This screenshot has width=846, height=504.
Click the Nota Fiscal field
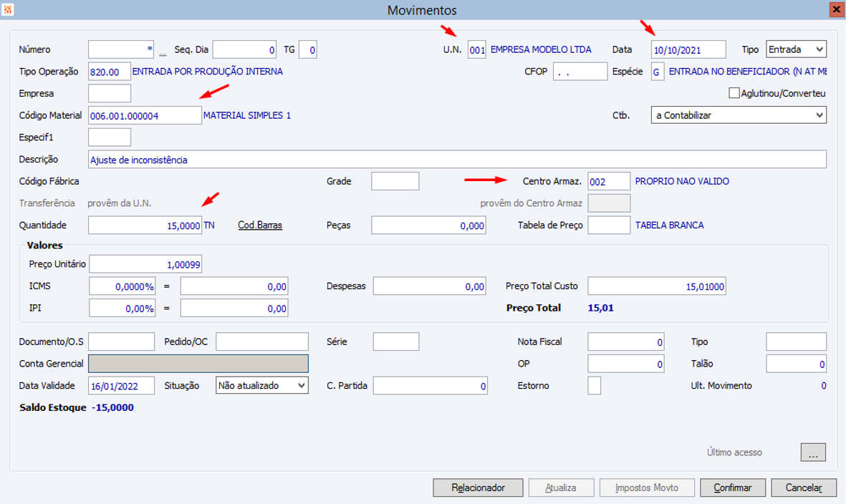[626, 341]
